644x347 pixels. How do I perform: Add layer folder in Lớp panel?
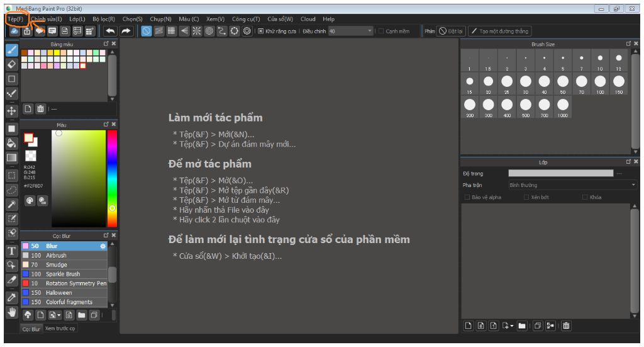click(522, 326)
